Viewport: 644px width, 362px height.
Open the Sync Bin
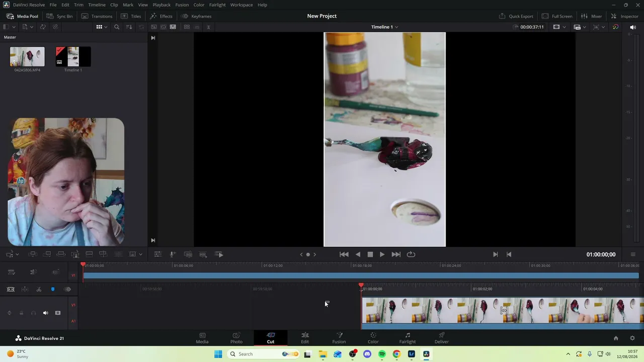(59, 16)
